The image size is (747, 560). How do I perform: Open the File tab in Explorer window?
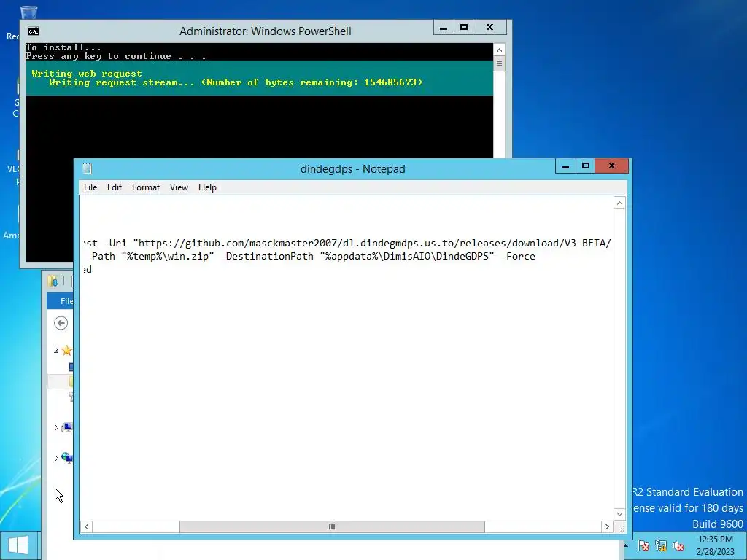pyautogui.click(x=60, y=301)
